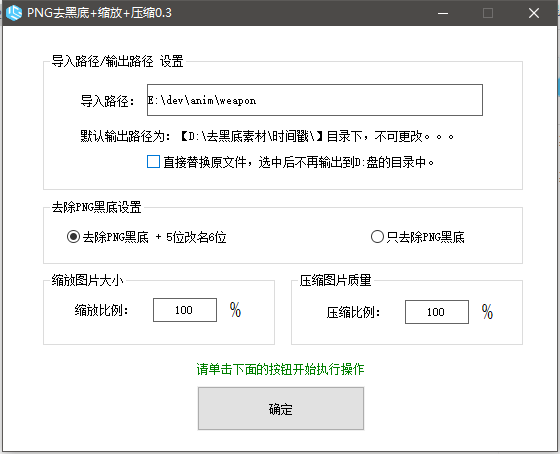The image size is (560, 454).
Task: Click the 缩放比例: label
Action: [101, 310]
